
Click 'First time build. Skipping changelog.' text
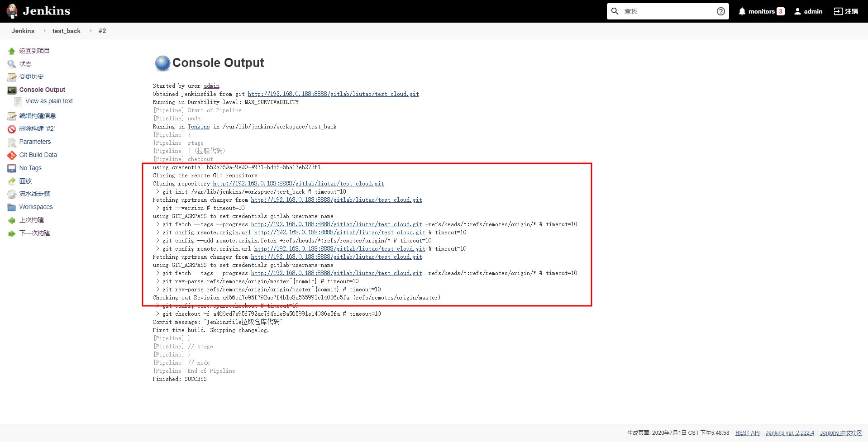(211, 330)
